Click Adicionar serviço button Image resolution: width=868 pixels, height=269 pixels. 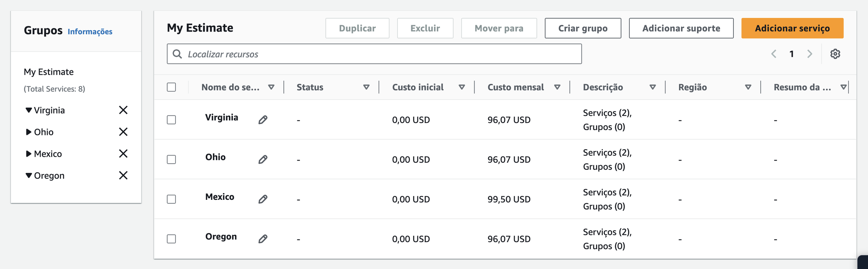(x=792, y=28)
